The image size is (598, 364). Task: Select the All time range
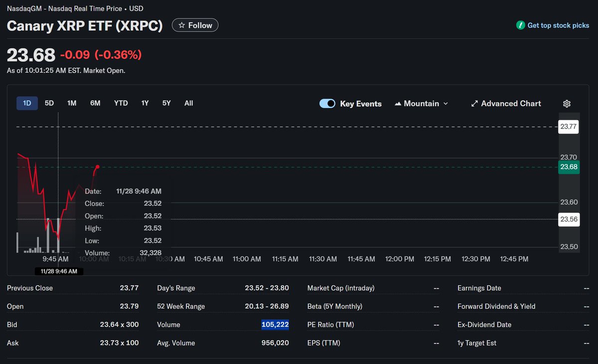pos(189,103)
